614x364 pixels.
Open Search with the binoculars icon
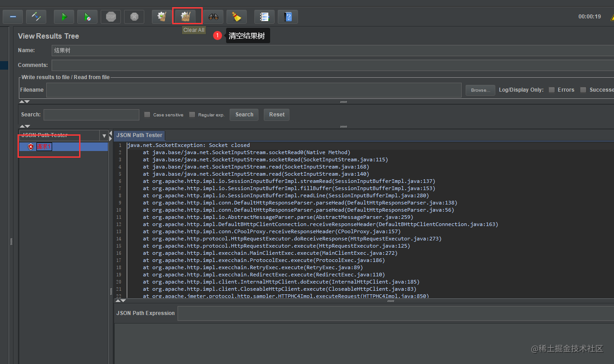(x=213, y=17)
